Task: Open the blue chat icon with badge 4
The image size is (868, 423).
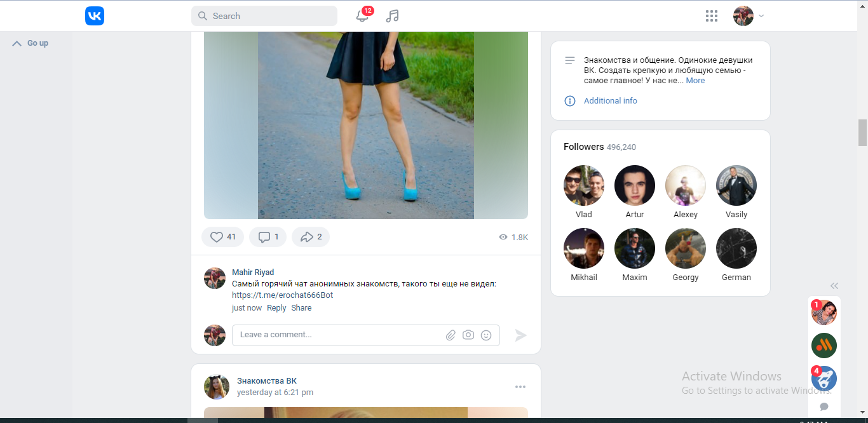Action: point(824,379)
